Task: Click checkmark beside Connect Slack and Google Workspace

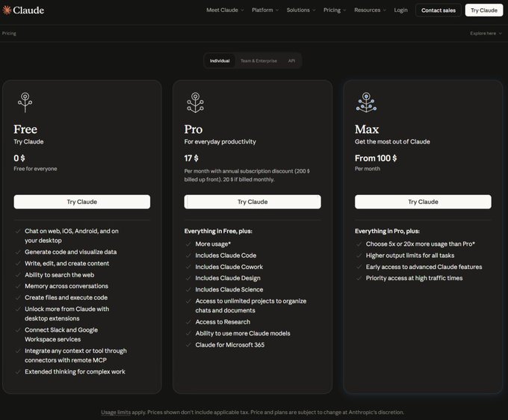Action: tap(18, 330)
